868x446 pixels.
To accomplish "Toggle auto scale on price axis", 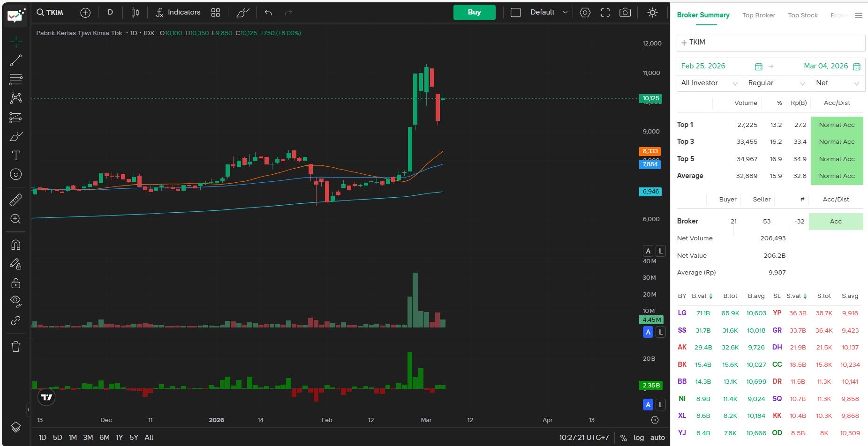I will (657, 438).
